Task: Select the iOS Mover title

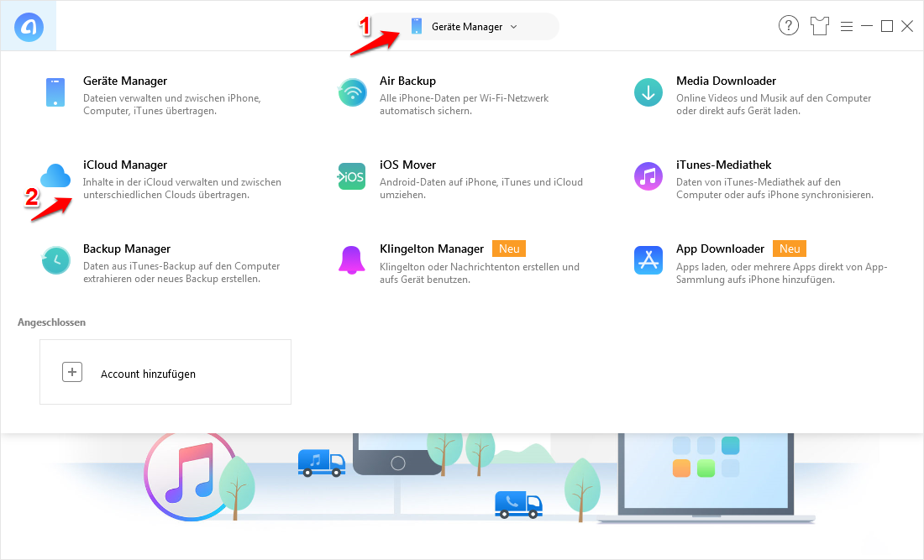Action: pyautogui.click(x=407, y=165)
